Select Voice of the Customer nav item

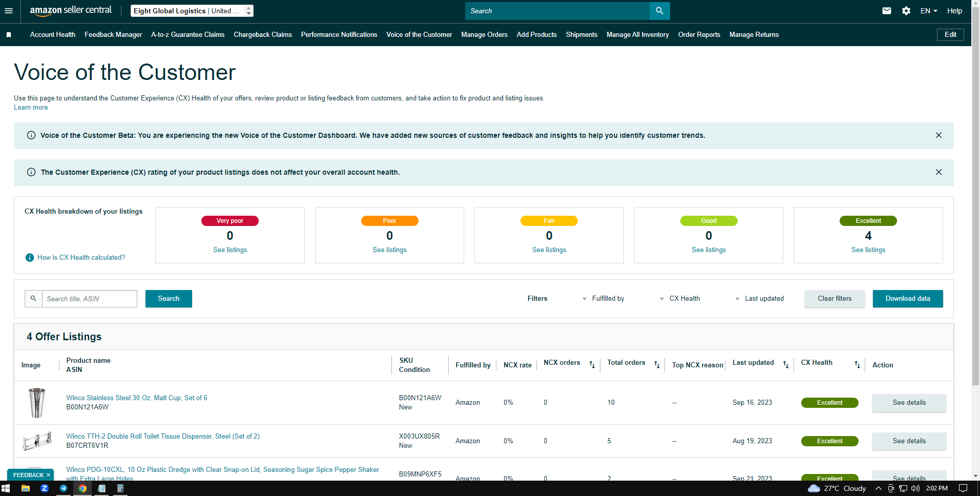(419, 35)
